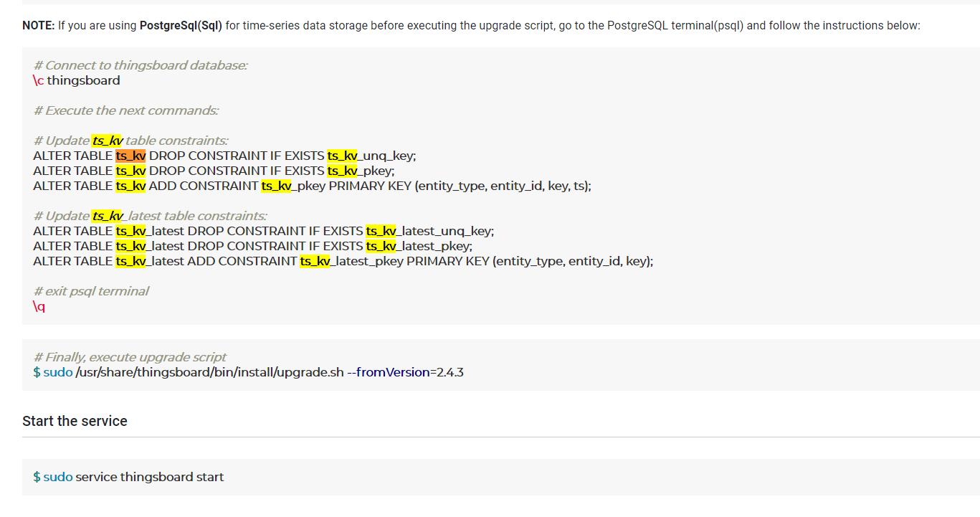Viewport: 980px width, 517px height.
Task: Click the line dropping ts_kv_unq_key constraint
Action: (x=224, y=156)
